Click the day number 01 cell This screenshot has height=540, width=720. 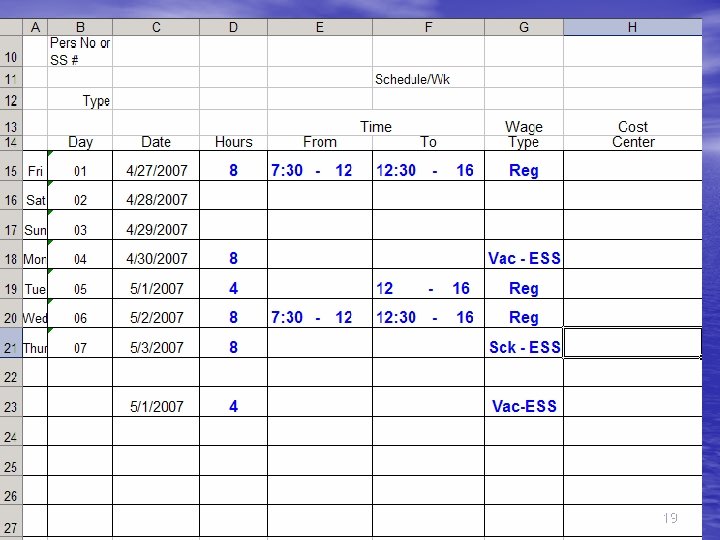(x=80, y=166)
